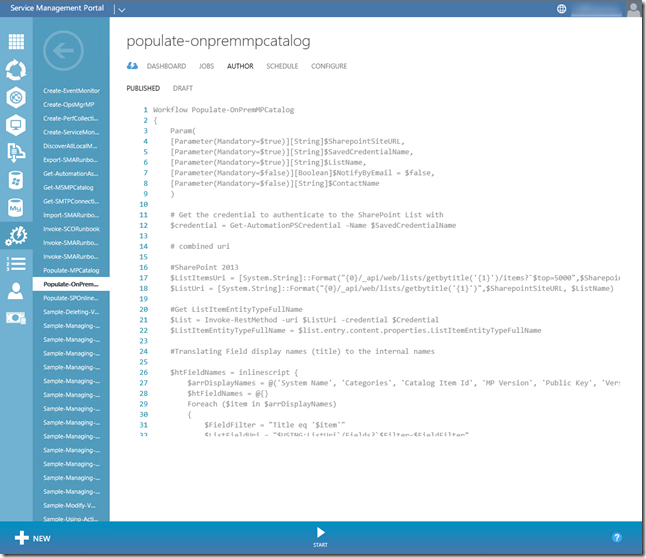
Task: Open the Create-ServiceMon... runbook
Action: pos(71,132)
